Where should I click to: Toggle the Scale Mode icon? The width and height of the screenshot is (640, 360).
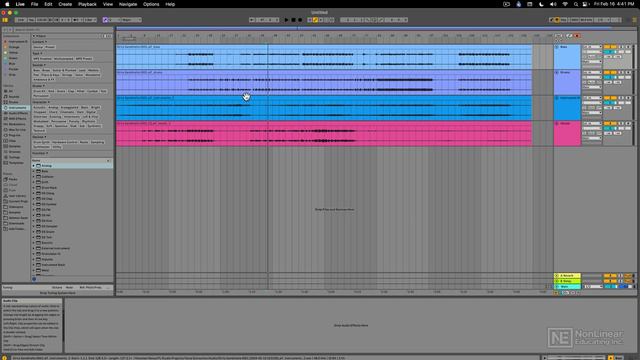pyautogui.click(x=105, y=20)
